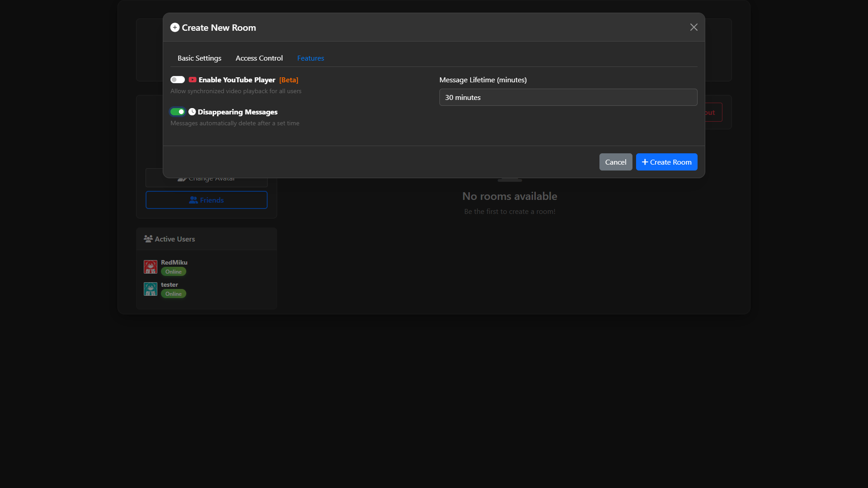The image size is (868, 488).
Task: Click the orange Beta label
Action: tap(288, 80)
